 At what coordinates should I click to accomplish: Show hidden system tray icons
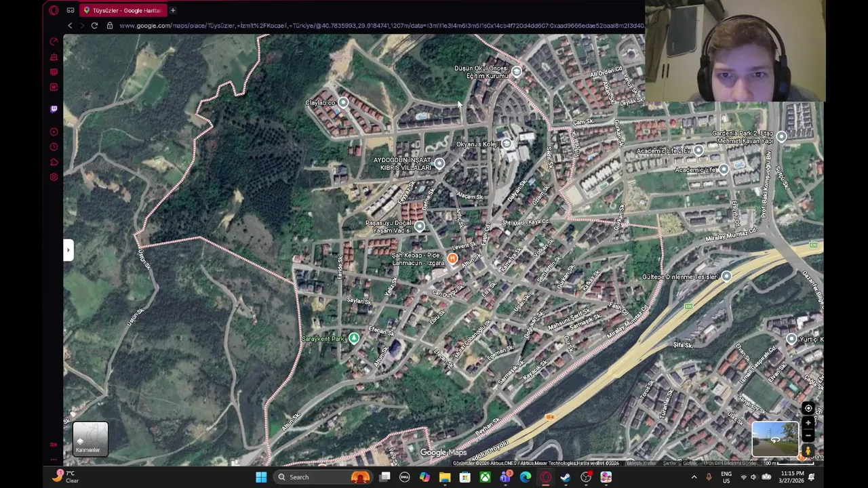click(x=694, y=477)
